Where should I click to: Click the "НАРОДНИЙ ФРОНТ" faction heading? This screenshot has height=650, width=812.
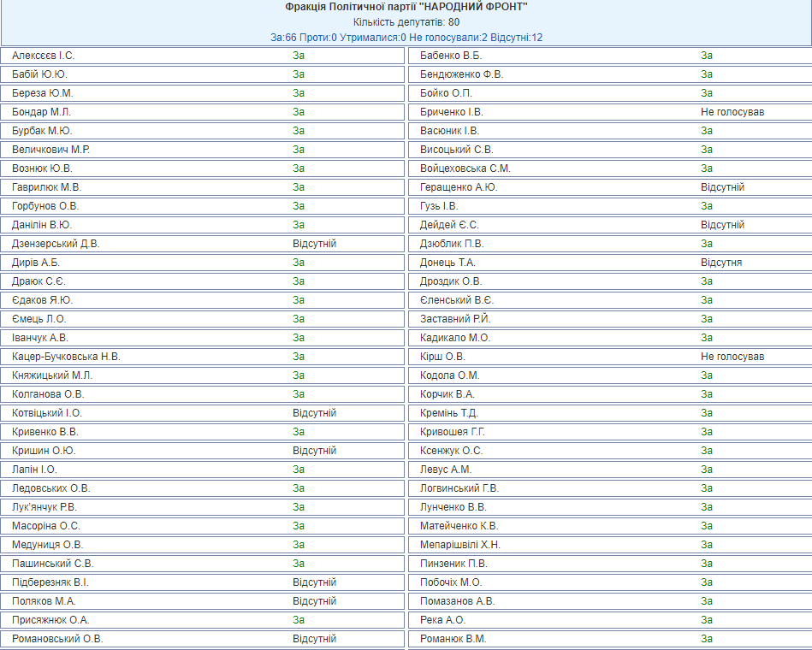pos(406,7)
